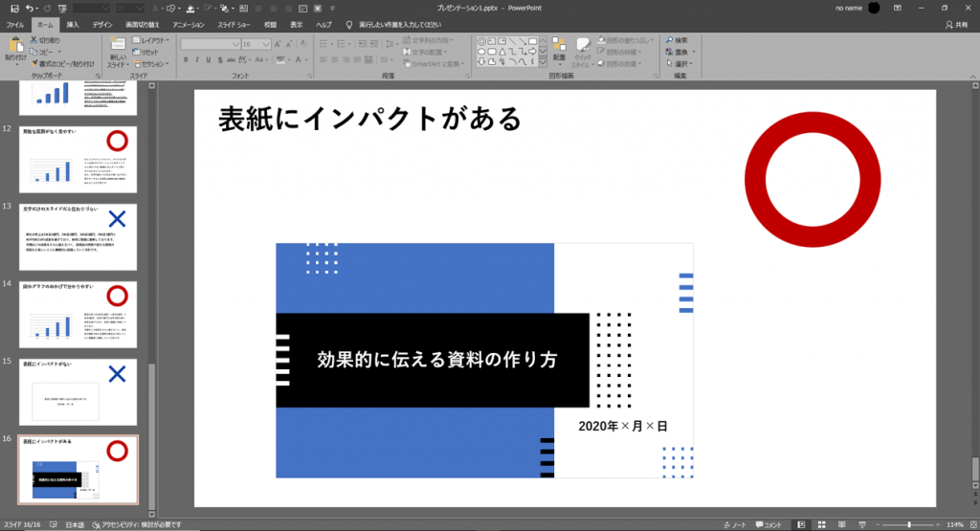Screen dimensions: 980x531
Task: Increase list indent level
Action: [x=374, y=44]
